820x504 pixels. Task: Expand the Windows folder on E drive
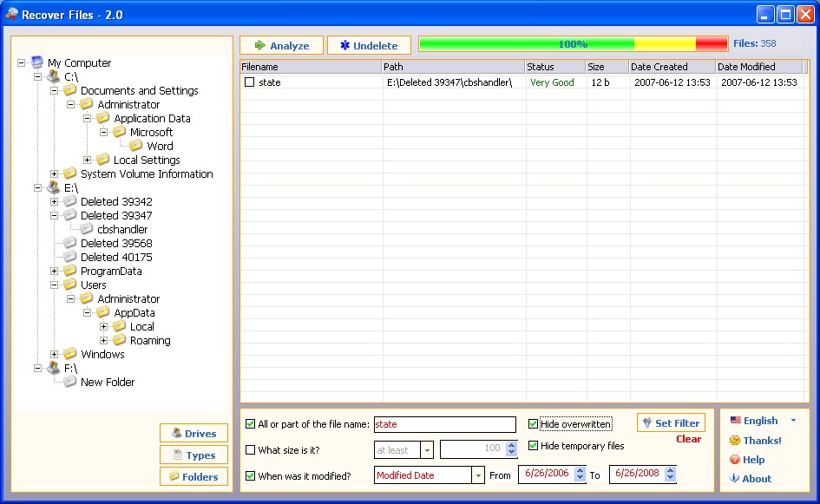54,355
